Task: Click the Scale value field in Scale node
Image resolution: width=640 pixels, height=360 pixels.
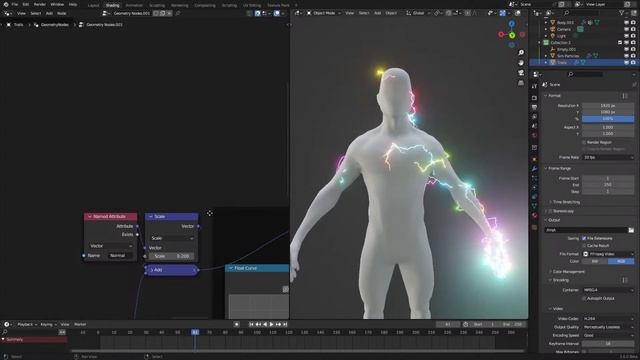Action: [171, 256]
